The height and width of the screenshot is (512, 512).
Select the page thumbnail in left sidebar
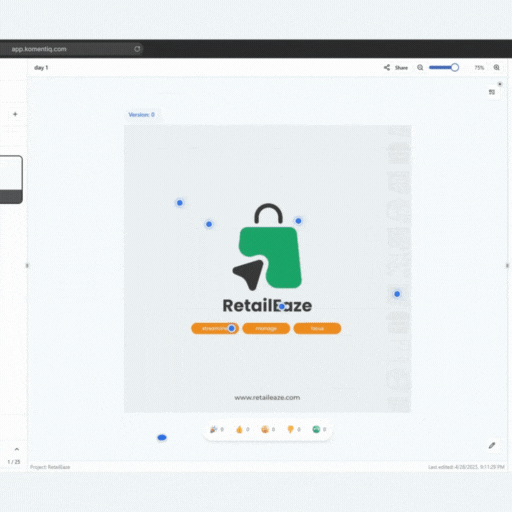click(x=11, y=179)
